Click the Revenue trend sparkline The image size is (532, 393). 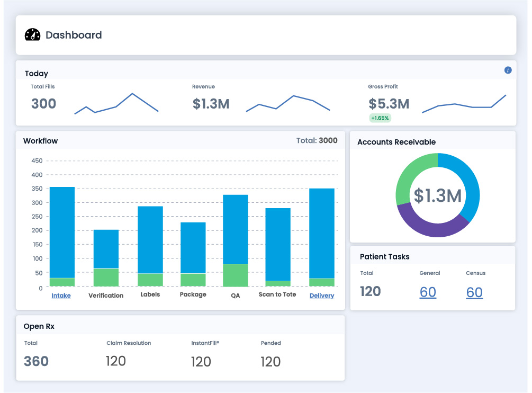pyautogui.click(x=288, y=102)
